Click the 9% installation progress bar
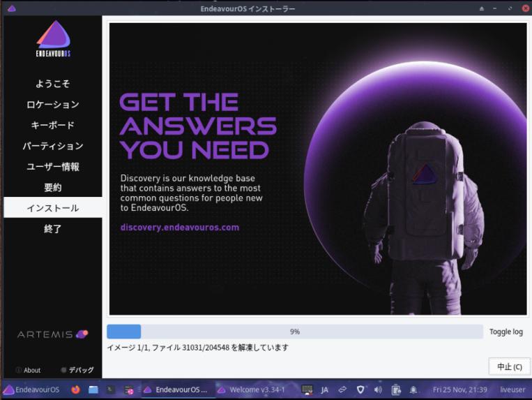 295,332
